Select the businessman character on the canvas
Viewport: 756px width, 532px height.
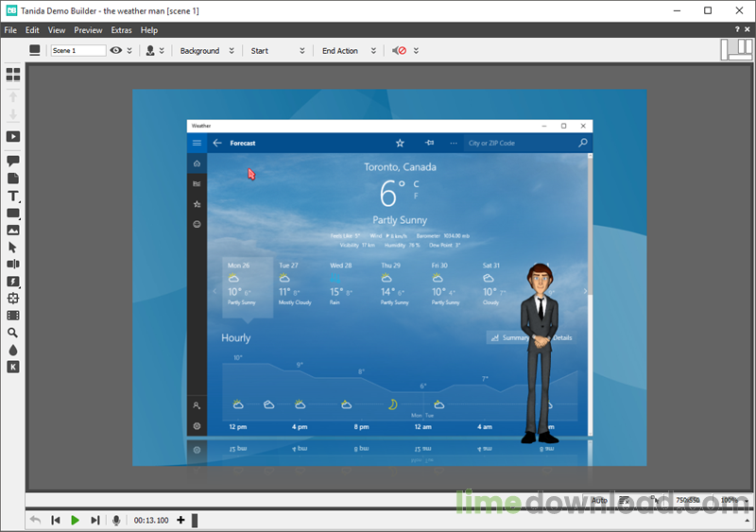click(540, 353)
